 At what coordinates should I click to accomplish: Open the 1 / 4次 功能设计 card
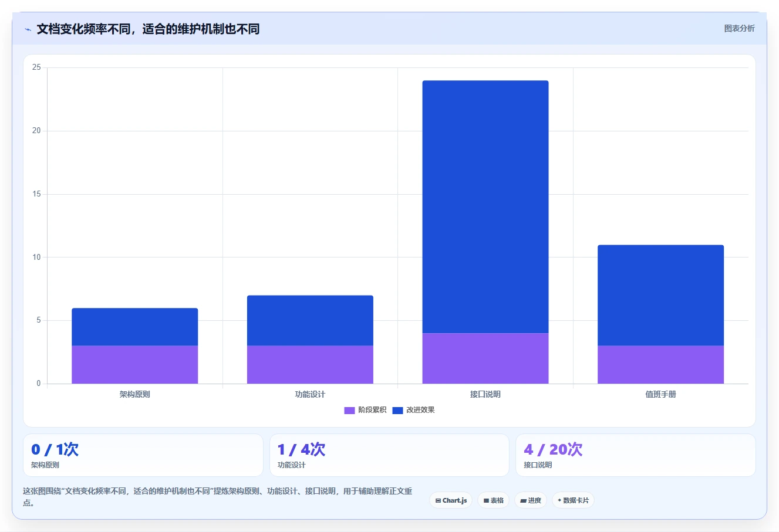(389, 455)
